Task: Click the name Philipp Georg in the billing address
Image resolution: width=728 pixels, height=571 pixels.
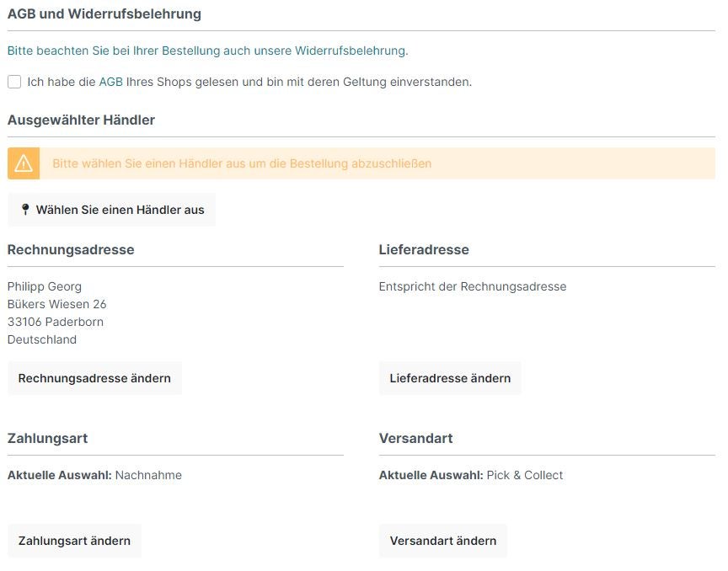Action: click(x=45, y=286)
